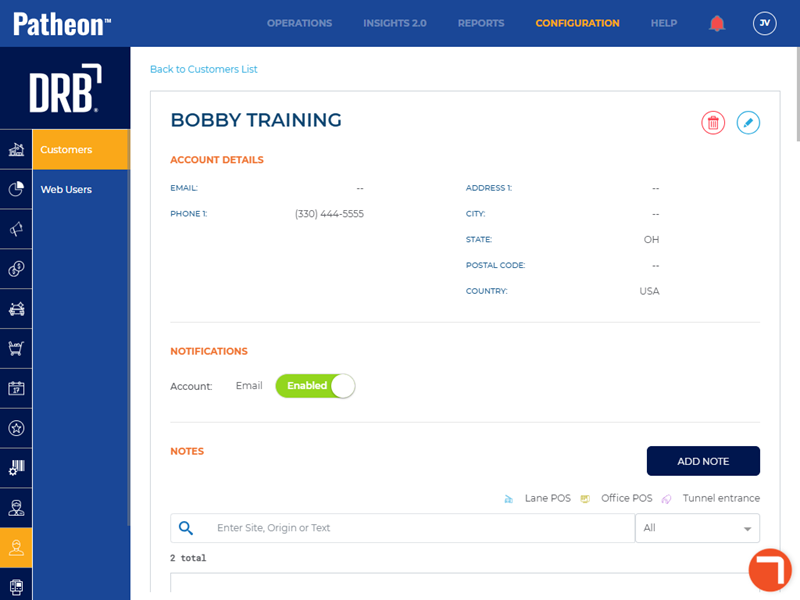Click the phone number (330) 444-5555
Image resolution: width=800 pixels, height=600 pixels.
click(x=329, y=214)
